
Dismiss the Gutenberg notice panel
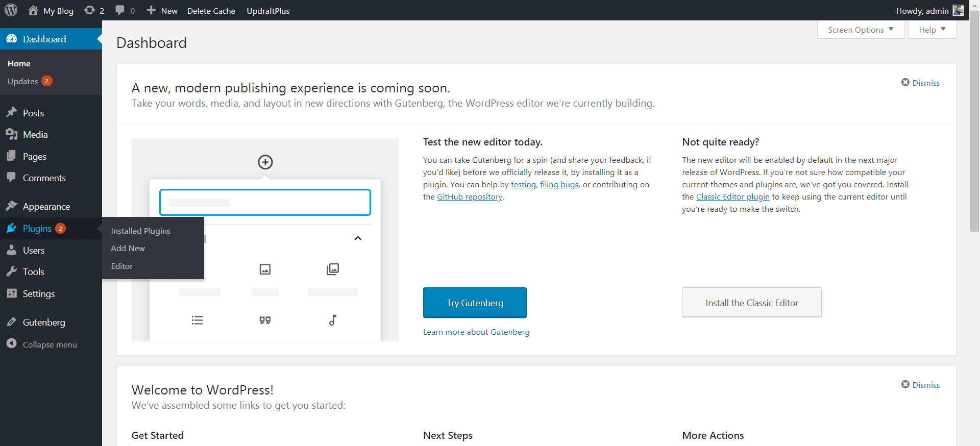[920, 83]
